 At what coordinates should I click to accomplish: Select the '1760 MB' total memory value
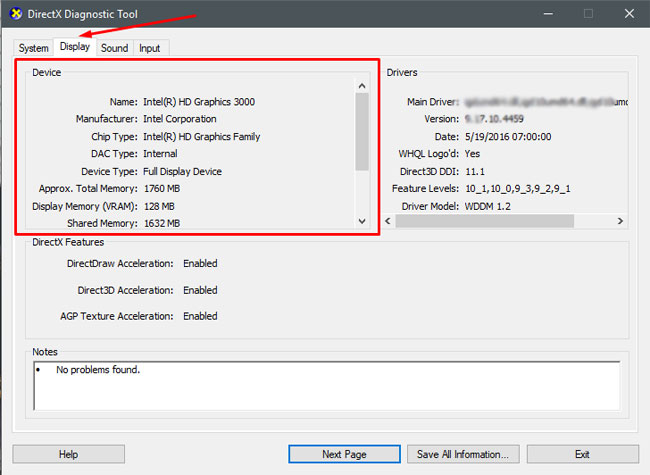pos(162,189)
